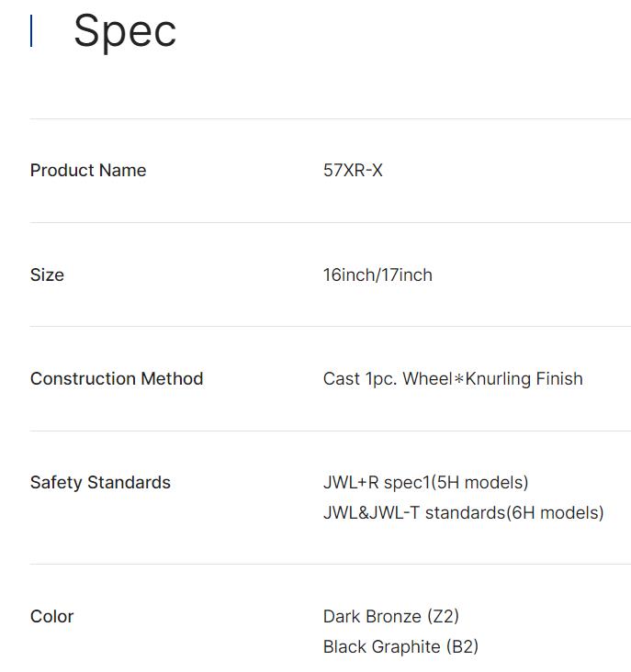Image resolution: width=631 pixels, height=672 pixels.
Task: Click the "Spec" section heading
Action: click(124, 31)
